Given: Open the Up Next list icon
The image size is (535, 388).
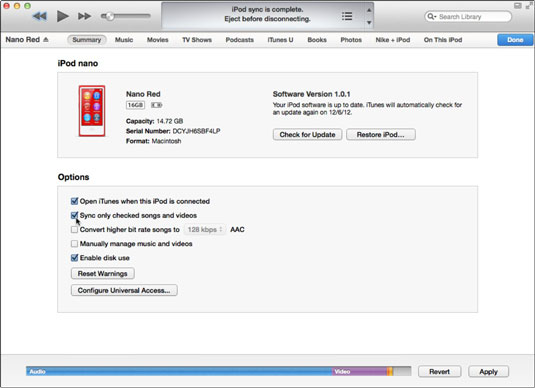Looking at the screenshot, I should point(347,16).
